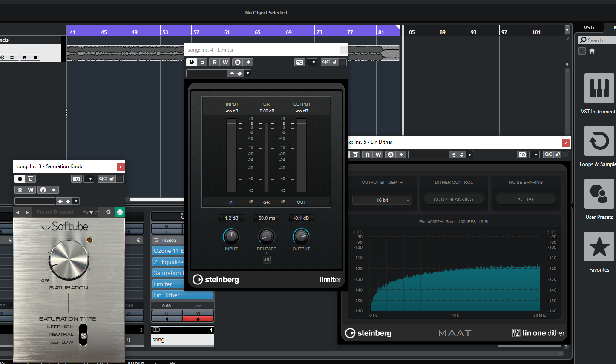Bypass the Limiter plugin with its power button

(x=192, y=62)
